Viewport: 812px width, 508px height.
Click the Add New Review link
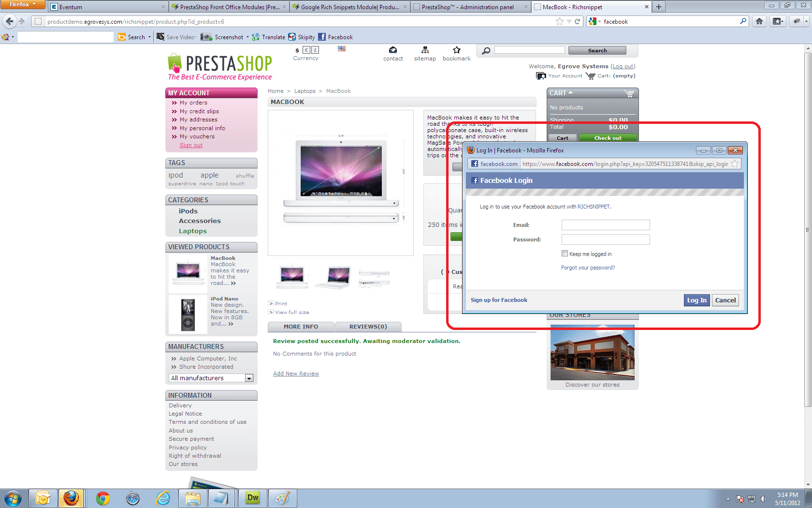(296, 374)
